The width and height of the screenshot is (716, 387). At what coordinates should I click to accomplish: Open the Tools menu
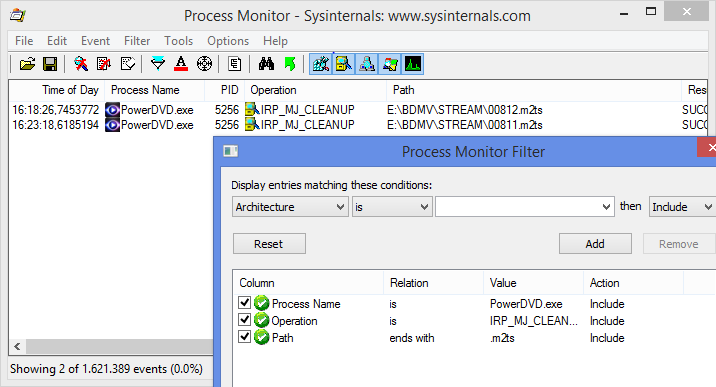(179, 41)
